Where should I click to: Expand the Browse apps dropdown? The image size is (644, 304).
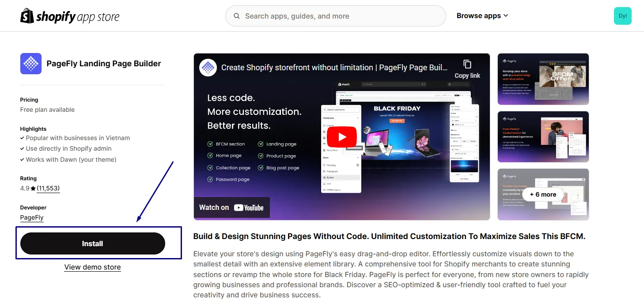point(482,16)
